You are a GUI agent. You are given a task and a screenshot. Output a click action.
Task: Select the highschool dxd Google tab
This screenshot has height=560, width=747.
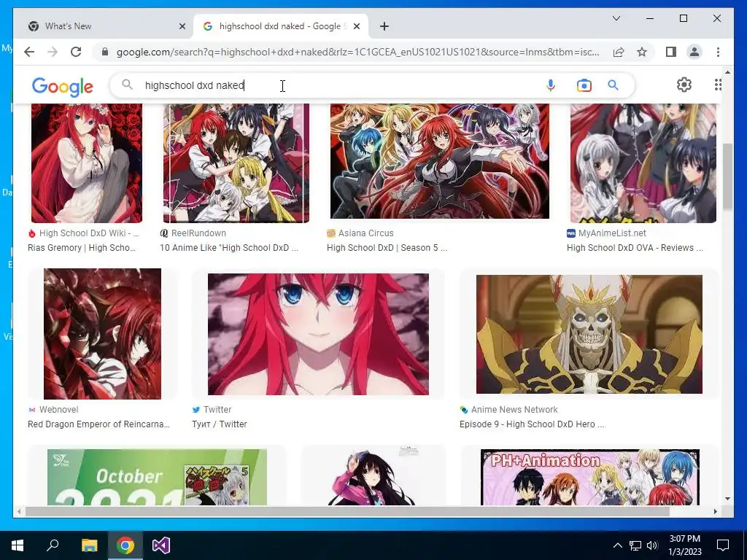pyautogui.click(x=281, y=26)
